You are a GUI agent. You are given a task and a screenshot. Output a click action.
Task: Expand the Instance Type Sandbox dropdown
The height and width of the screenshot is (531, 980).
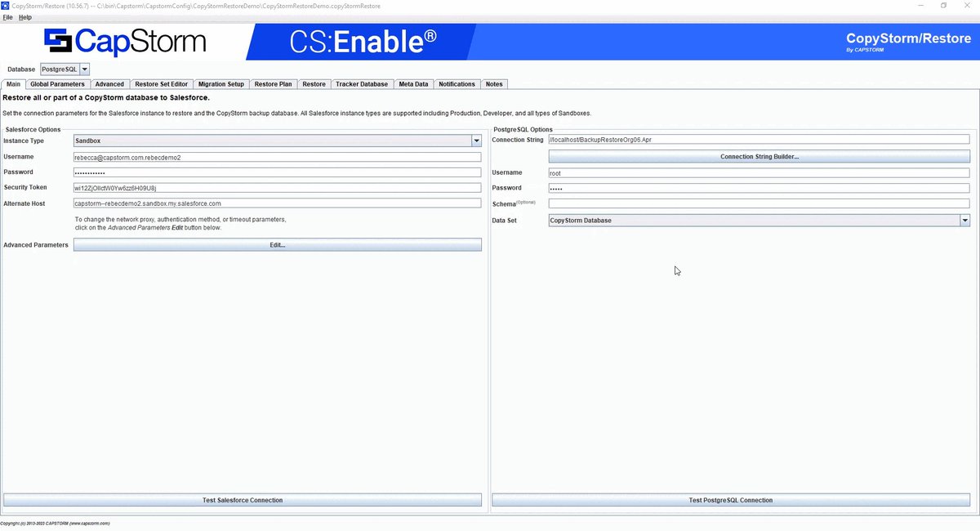tap(278, 141)
